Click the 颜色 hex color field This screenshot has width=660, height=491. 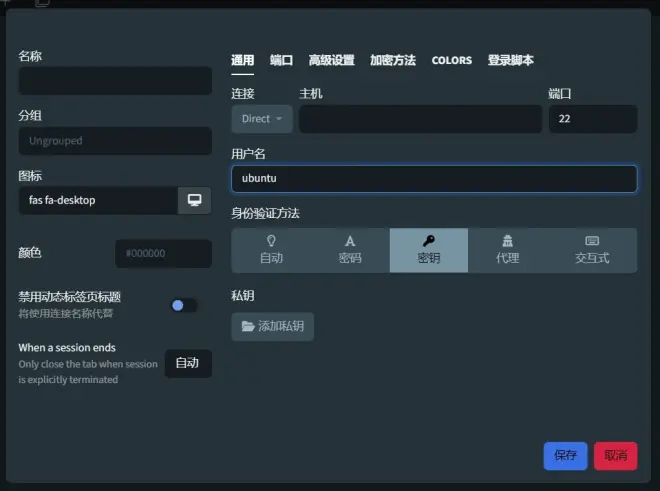[163, 254]
